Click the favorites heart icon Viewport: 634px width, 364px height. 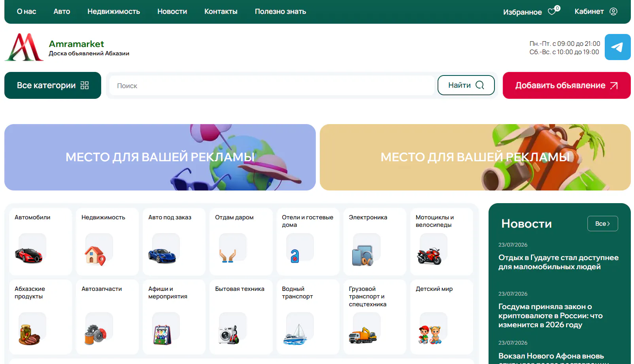coord(552,12)
